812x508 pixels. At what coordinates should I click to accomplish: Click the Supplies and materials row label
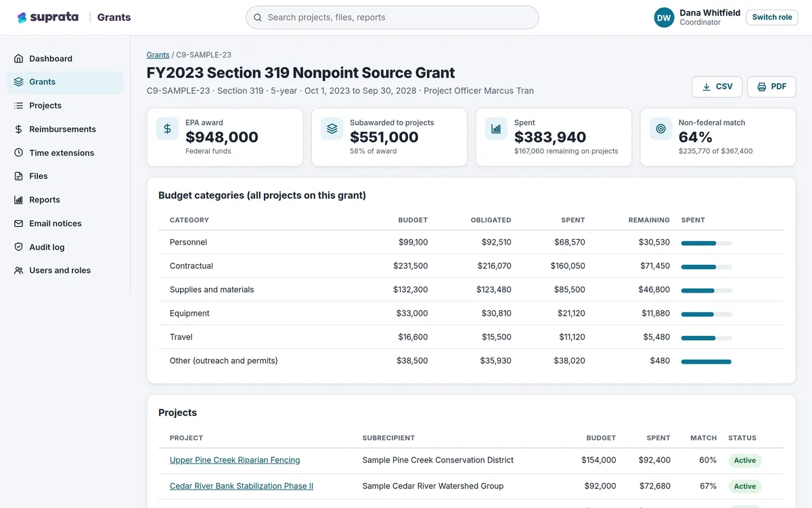[212, 290]
